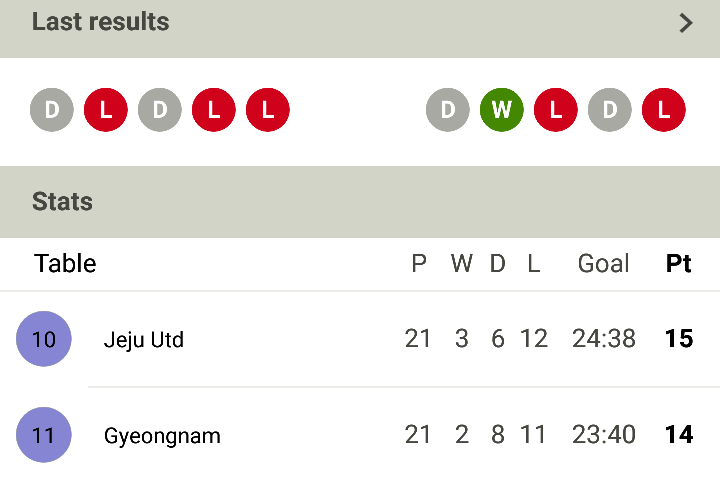Click the red L badge right of W
This screenshot has width=720, height=477.
click(556, 110)
